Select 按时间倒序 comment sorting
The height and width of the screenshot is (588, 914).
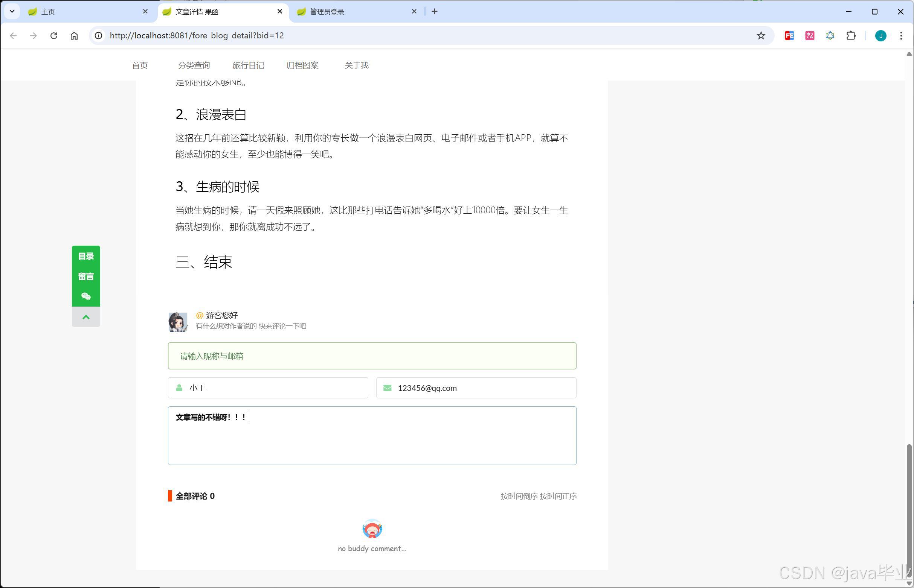(x=519, y=496)
